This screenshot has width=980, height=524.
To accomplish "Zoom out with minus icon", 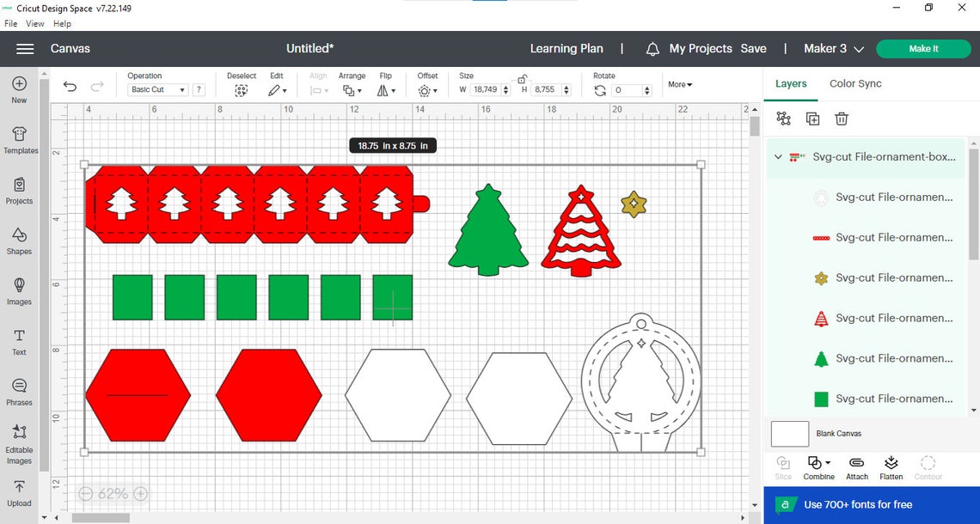I will coord(86,494).
